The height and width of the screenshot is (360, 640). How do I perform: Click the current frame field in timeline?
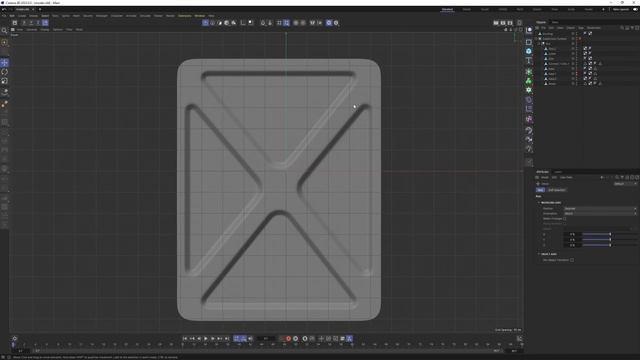click(266, 338)
